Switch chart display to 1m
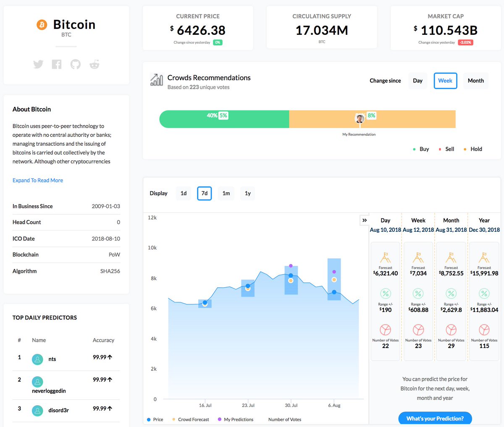The image size is (504, 427). (x=226, y=193)
